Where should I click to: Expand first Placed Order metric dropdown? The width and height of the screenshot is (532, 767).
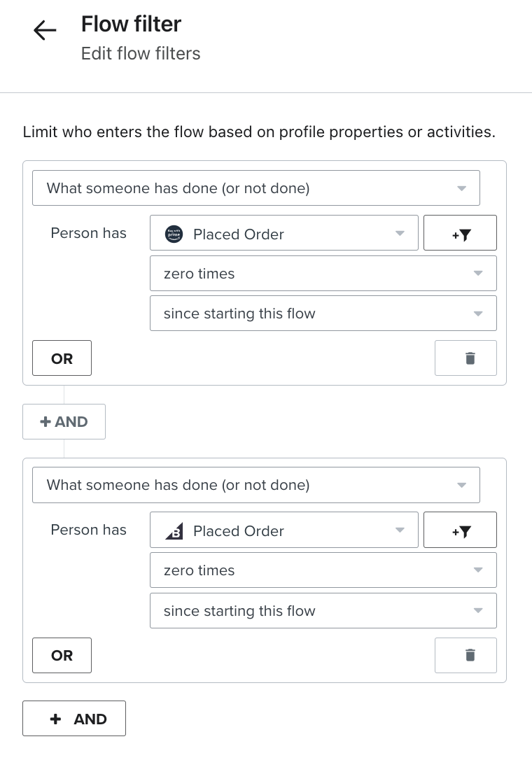(283, 234)
